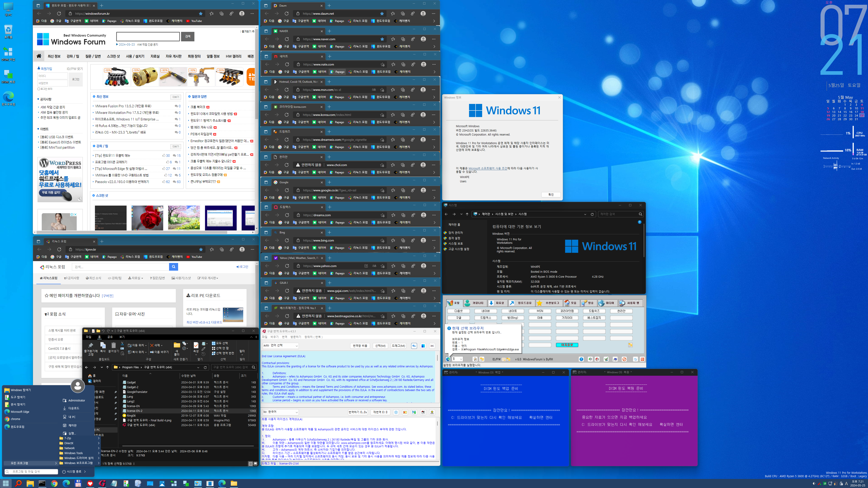Image resolution: width=868 pixels, height=488 pixels.
Task: Click 제어판 검색 field in system window
Action: point(621,214)
